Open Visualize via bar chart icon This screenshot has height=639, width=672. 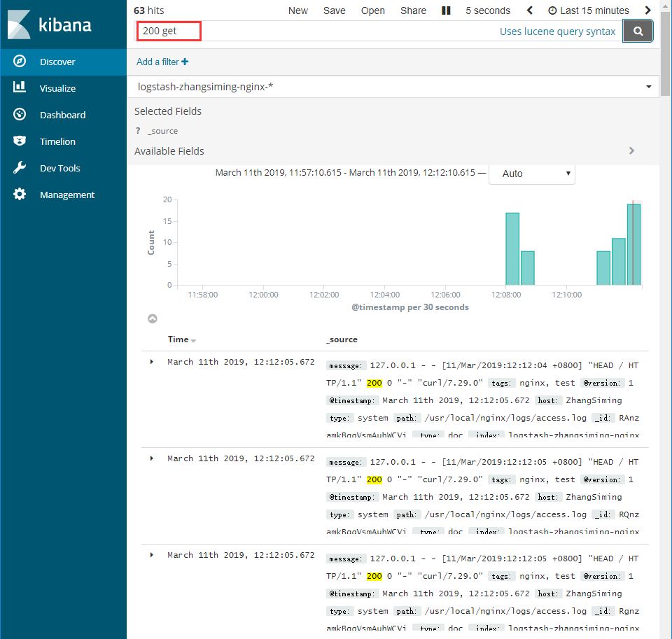point(20,88)
